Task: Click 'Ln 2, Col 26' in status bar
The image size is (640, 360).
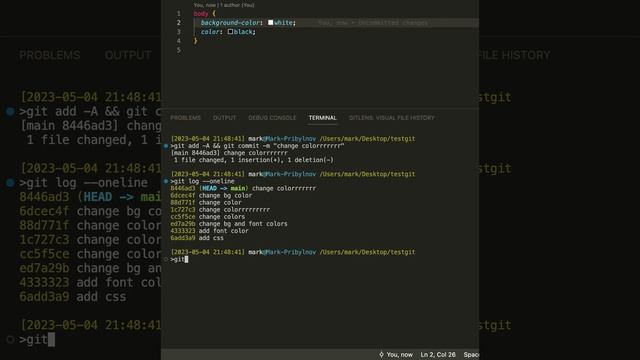Action: coord(438,355)
